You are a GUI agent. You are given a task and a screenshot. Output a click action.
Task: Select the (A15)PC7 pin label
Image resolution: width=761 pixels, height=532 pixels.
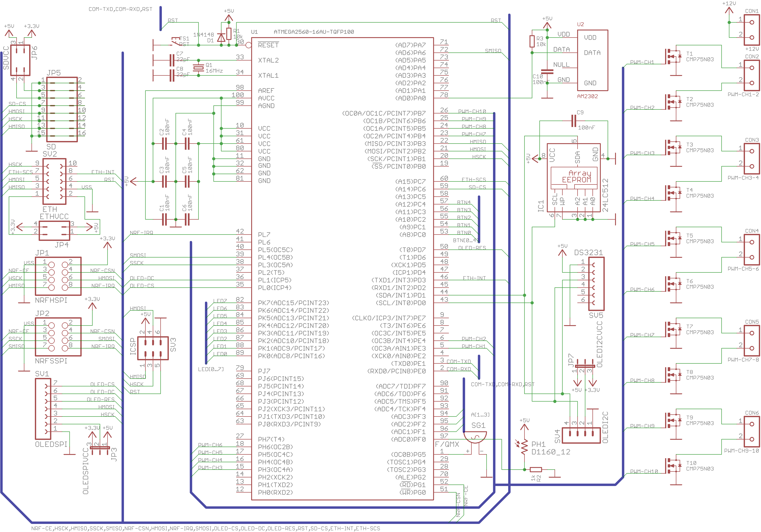(411, 182)
